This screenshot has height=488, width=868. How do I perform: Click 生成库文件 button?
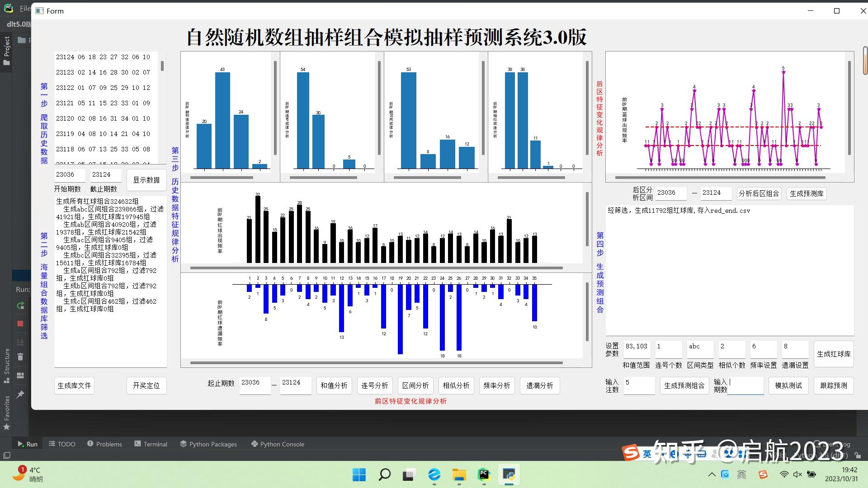[74, 385]
